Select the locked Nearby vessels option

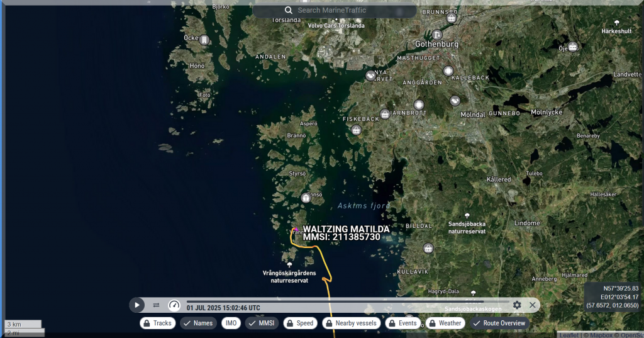coord(351,323)
